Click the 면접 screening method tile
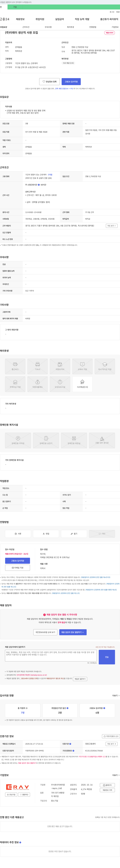The width and height of the screenshot is (120, 868). coord(46,534)
